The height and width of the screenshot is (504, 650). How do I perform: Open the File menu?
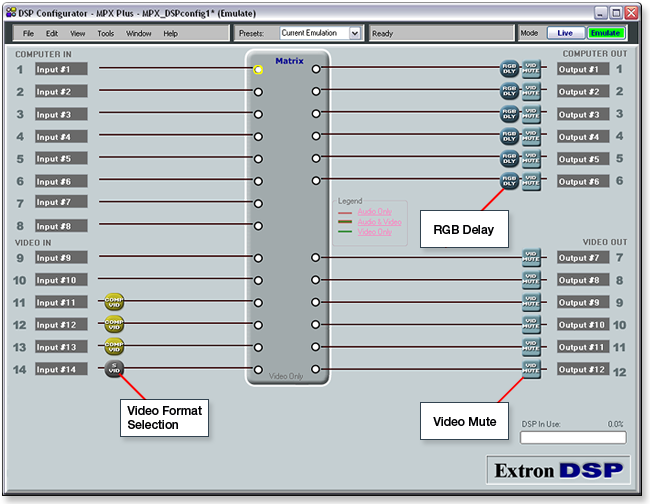click(x=28, y=33)
